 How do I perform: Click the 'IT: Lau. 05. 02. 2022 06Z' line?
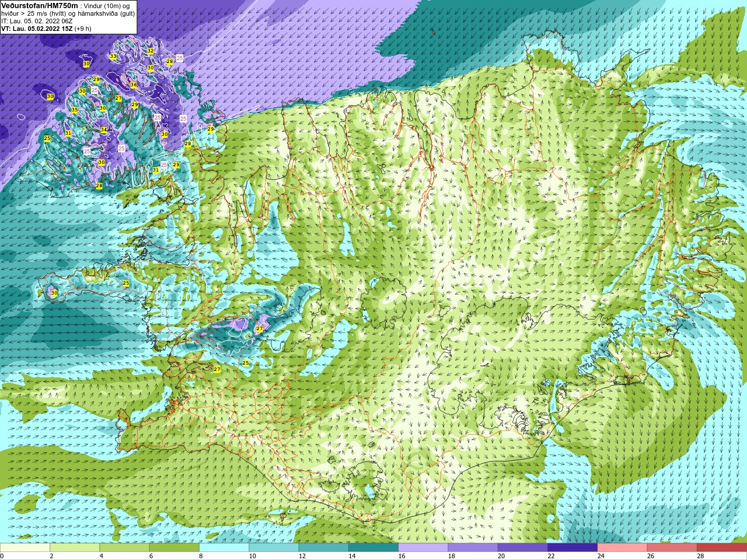click(x=37, y=21)
